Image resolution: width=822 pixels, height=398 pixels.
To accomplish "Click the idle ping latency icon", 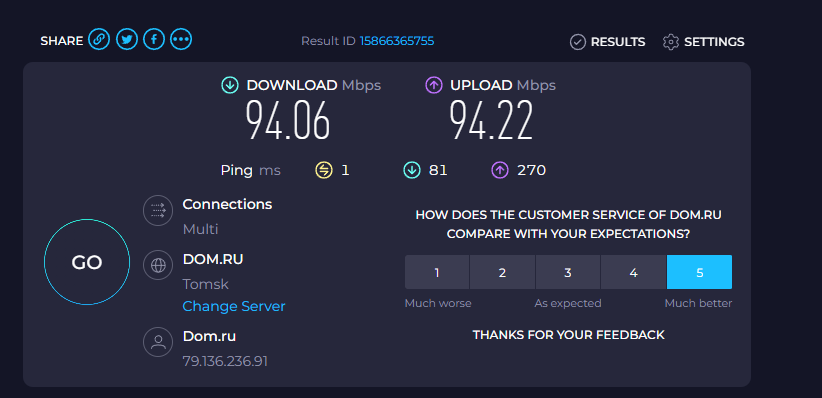I will (x=323, y=170).
